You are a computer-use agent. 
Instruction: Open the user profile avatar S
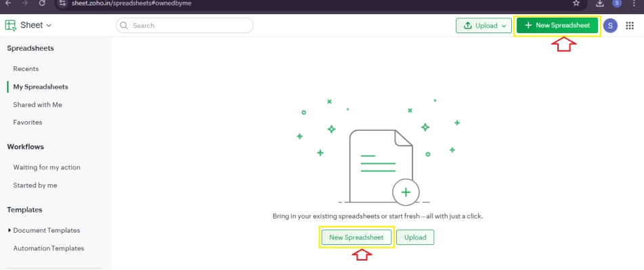point(610,26)
